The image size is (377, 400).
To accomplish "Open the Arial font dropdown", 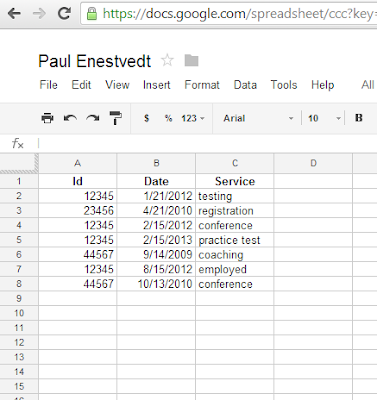I will pyautogui.click(x=258, y=118).
